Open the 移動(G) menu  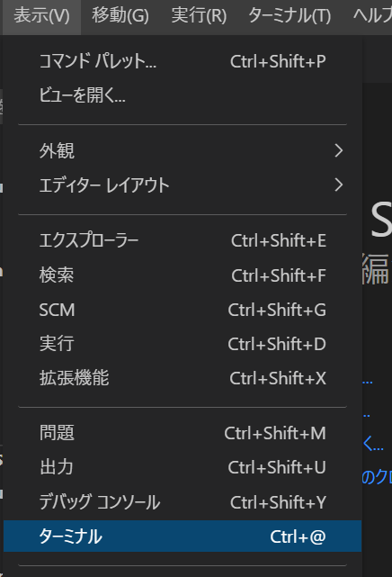point(120,16)
